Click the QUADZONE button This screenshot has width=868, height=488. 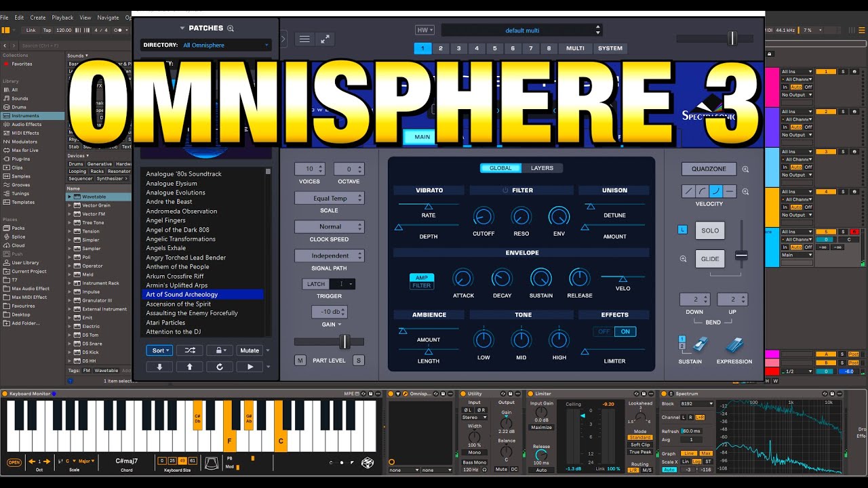point(709,169)
